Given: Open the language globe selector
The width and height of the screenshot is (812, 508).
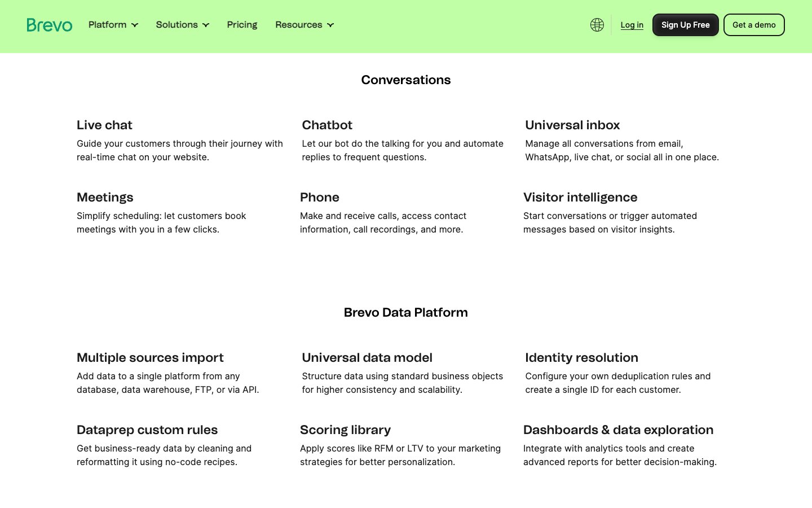Looking at the screenshot, I should tap(597, 25).
